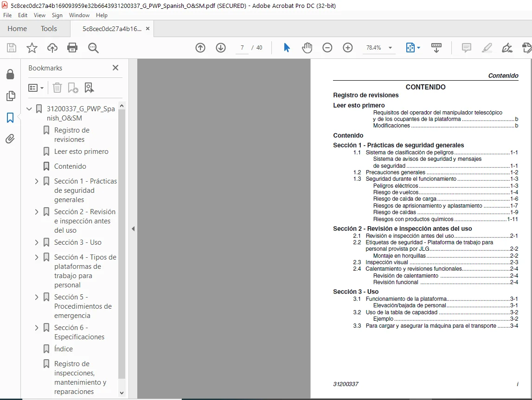
Task: Click the scrolling mode keyboard icon
Action: [x=436, y=48]
